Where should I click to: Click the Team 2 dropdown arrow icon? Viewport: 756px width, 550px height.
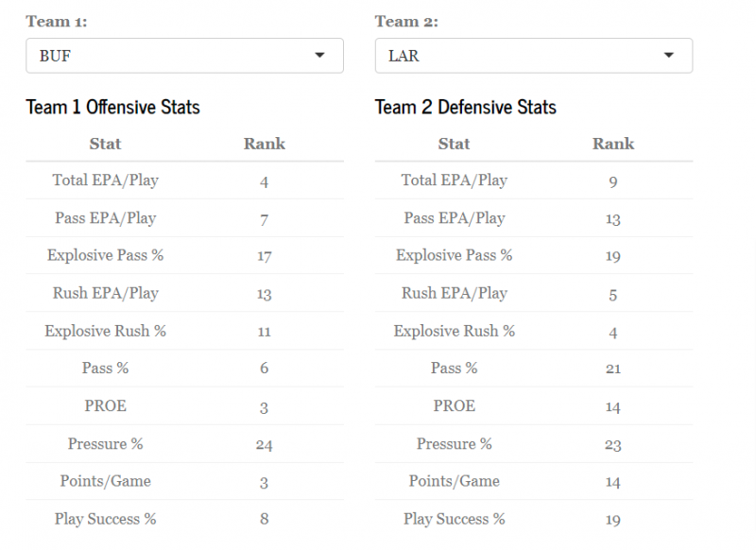[x=669, y=56]
